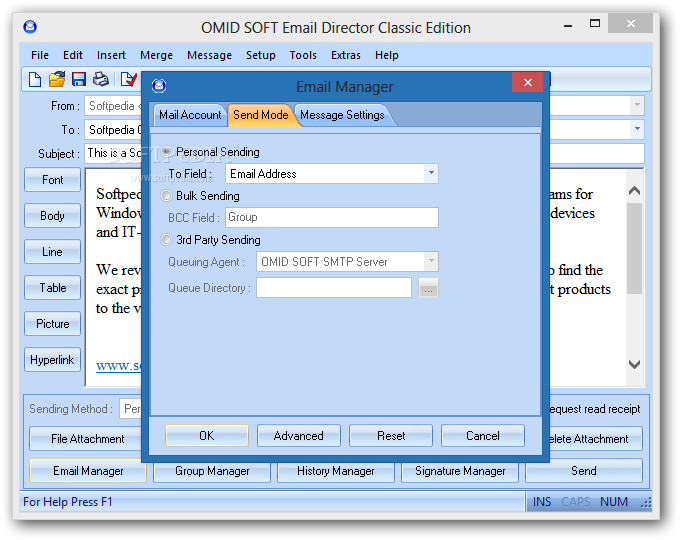This screenshot has width=680, height=540.
Task: Click OK in Email Manager dialog
Action: [207, 435]
